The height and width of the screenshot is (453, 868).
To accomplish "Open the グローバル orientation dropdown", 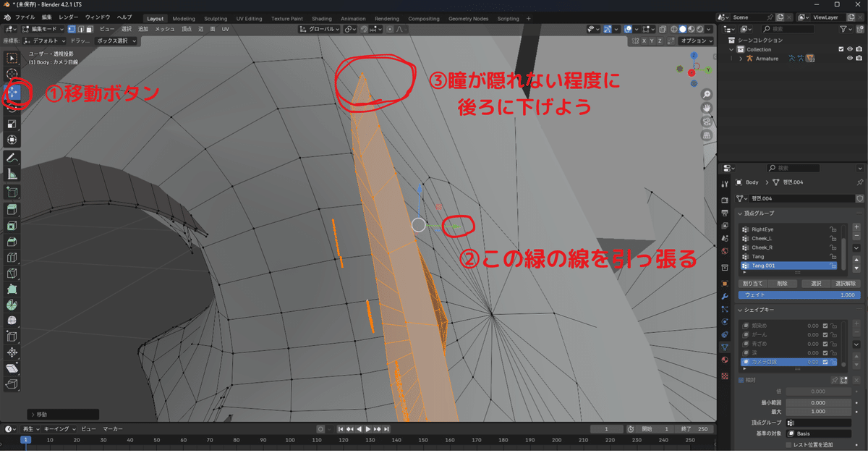I will tap(319, 29).
